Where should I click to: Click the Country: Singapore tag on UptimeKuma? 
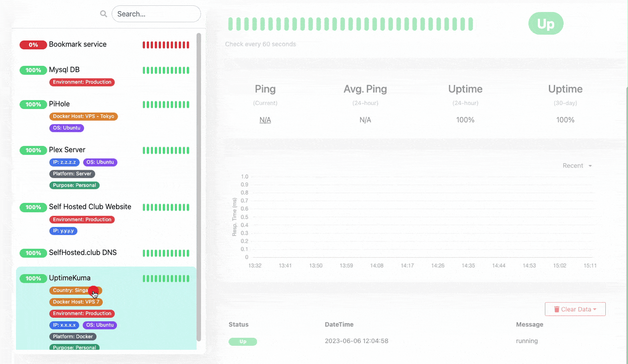[x=76, y=291]
